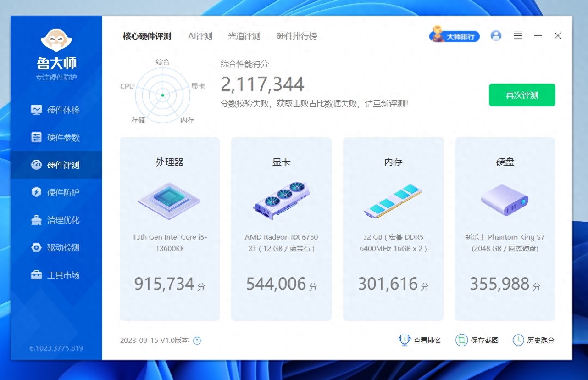Click the 内存 RAM stick illustration
This screenshot has height=380, width=588.
point(393,200)
